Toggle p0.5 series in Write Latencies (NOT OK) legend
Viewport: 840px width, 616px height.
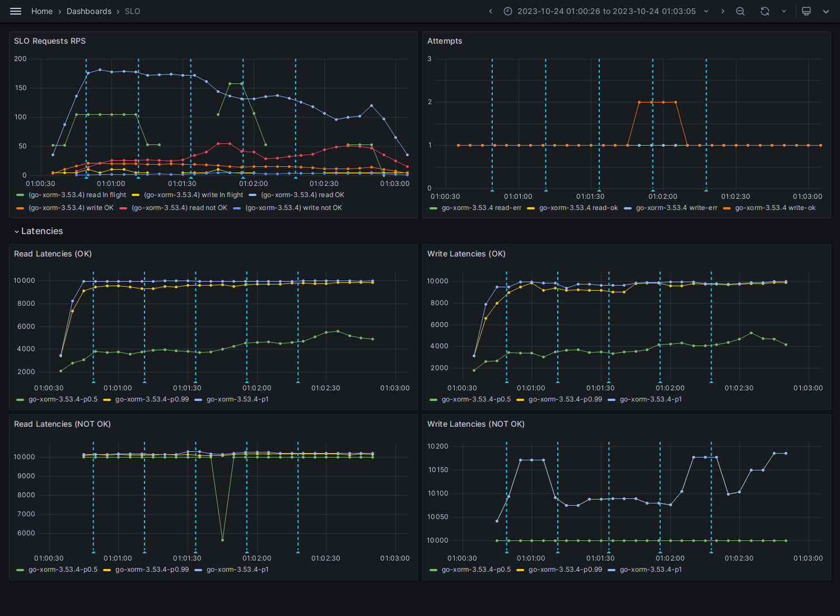coord(476,570)
